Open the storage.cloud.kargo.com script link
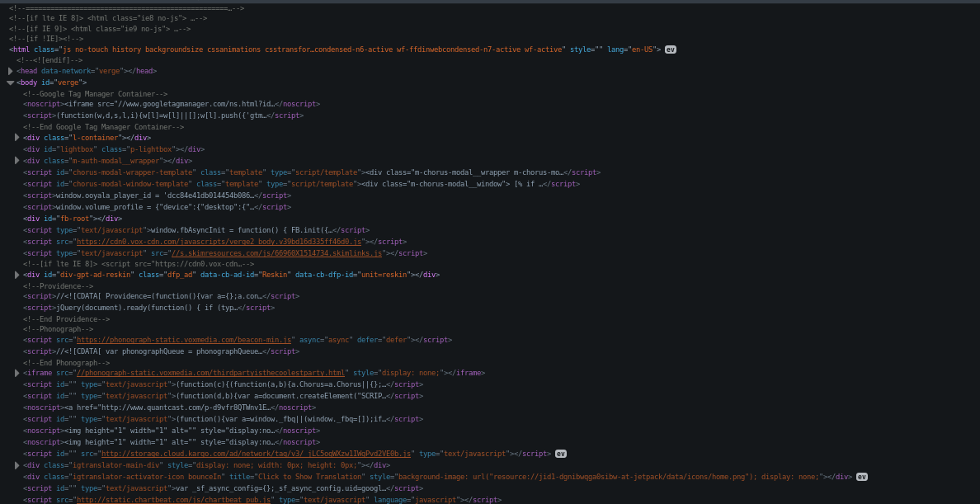 pyautogui.click(x=257, y=454)
